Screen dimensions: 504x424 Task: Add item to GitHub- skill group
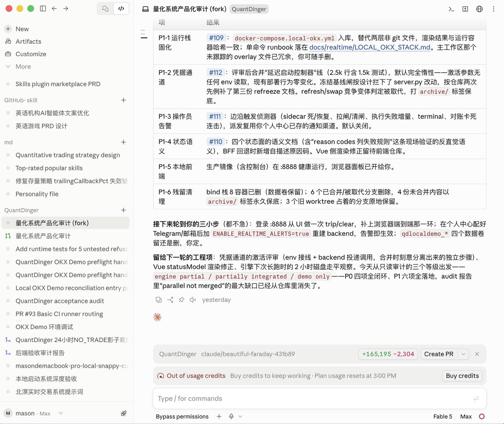point(123,100)
